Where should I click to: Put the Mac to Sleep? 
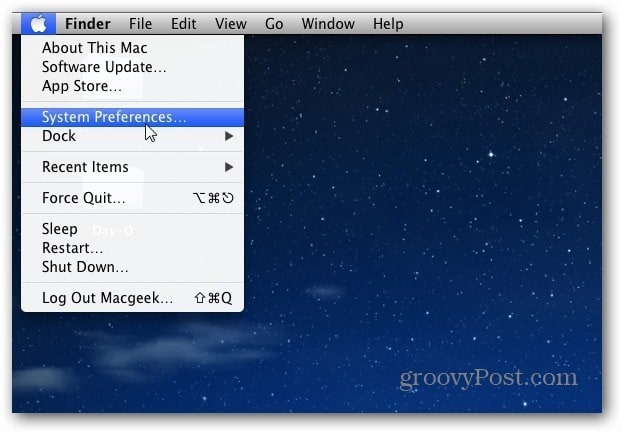tap(132, 229)
